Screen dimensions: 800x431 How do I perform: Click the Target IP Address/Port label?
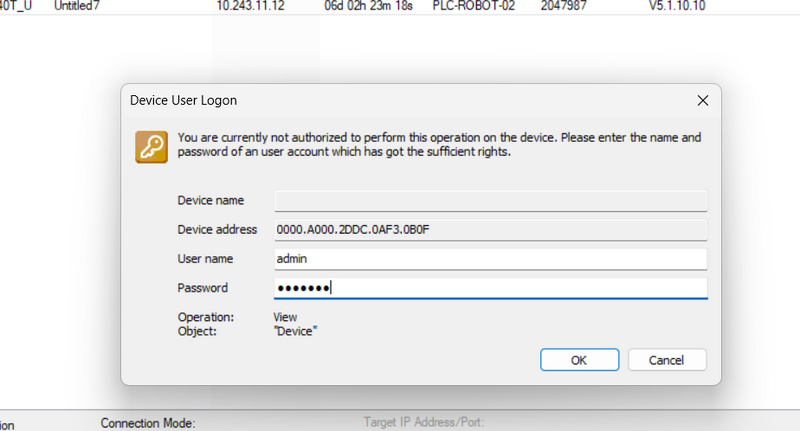(x=424, y=423)
